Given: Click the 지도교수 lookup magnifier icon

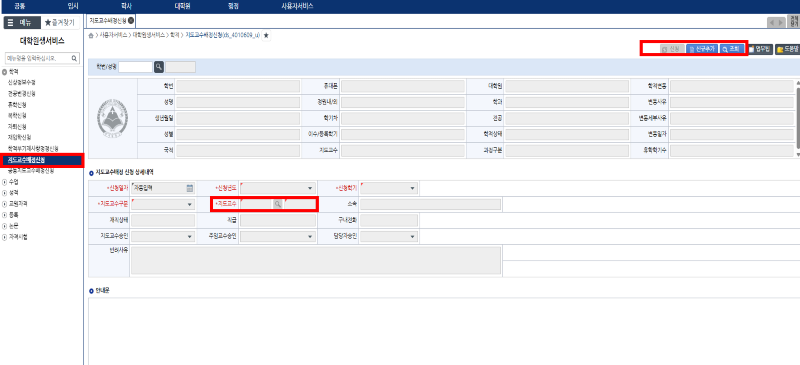Looking at the screenshot, I should pos(277,204).
